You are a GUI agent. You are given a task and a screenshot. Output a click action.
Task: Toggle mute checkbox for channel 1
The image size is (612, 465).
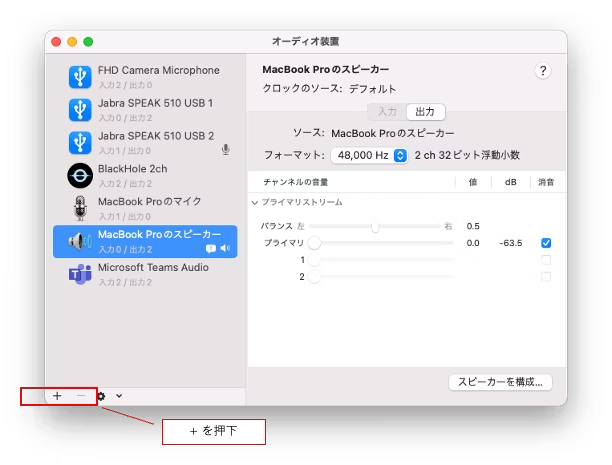(546, 260)
